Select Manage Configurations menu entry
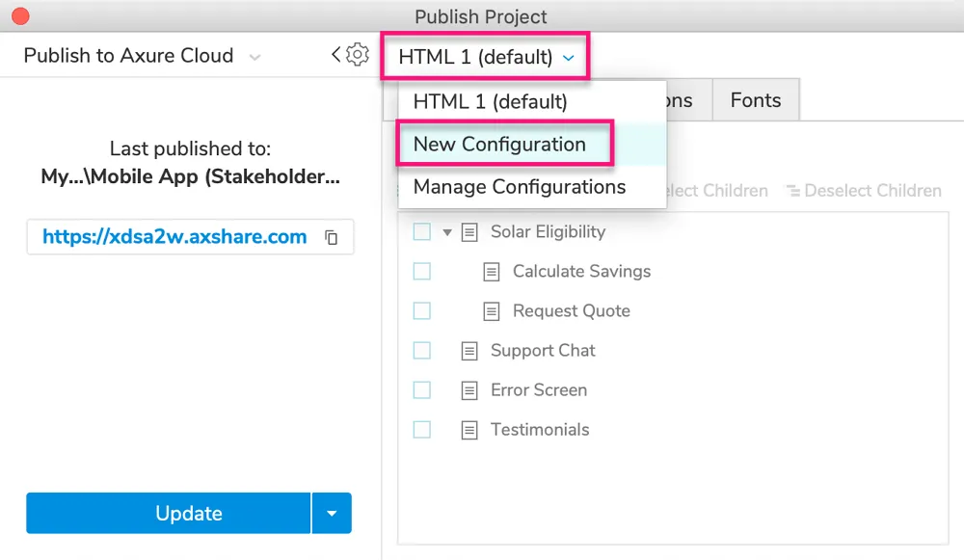The height and width of the screenshot is (560, 964). tap(519, 187)
